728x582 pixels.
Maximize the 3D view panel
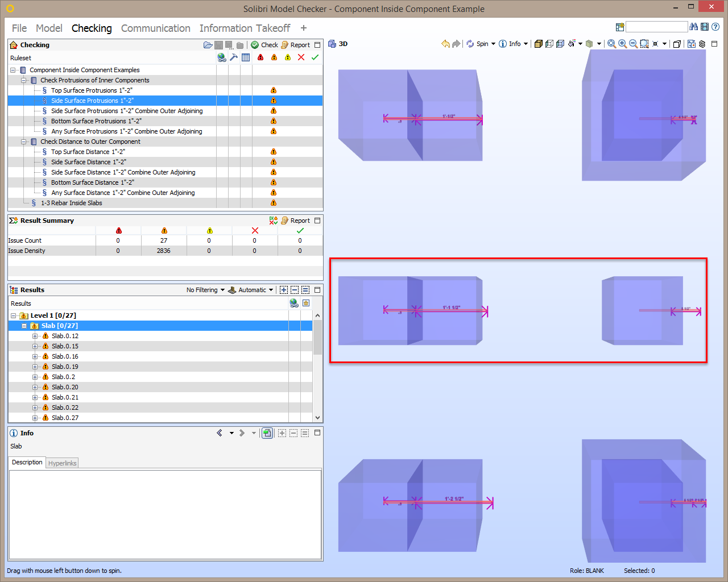715,44
